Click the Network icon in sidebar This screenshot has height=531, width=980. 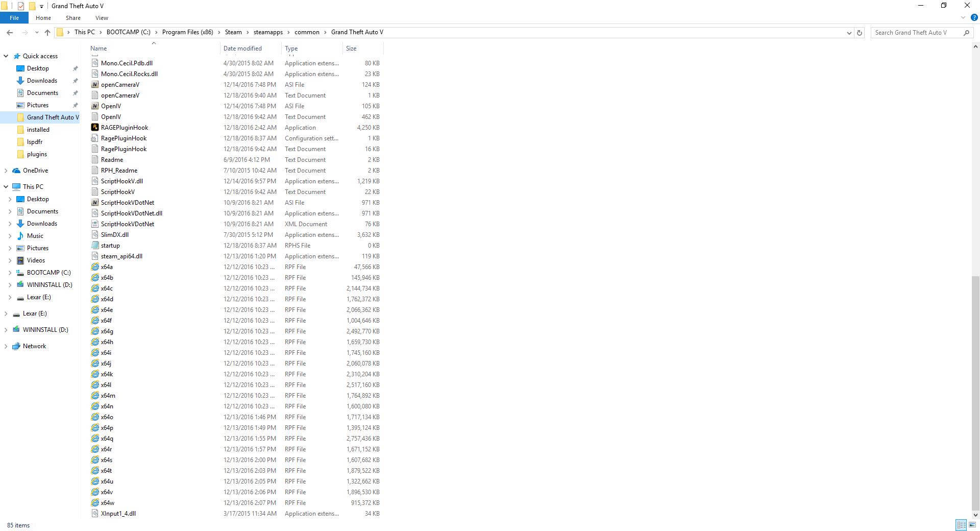pos(17,346)
